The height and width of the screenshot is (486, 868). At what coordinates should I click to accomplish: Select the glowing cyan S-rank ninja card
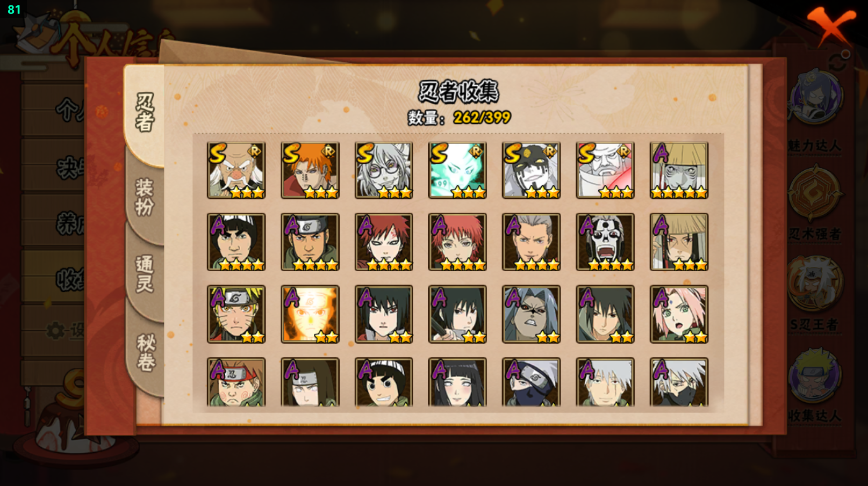point(457,170)
